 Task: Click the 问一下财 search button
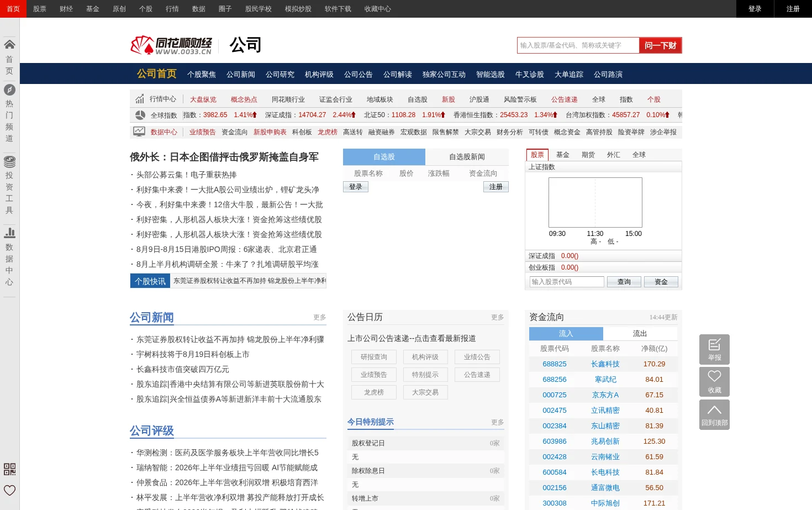pyautogui.click(x=661, y=45)
